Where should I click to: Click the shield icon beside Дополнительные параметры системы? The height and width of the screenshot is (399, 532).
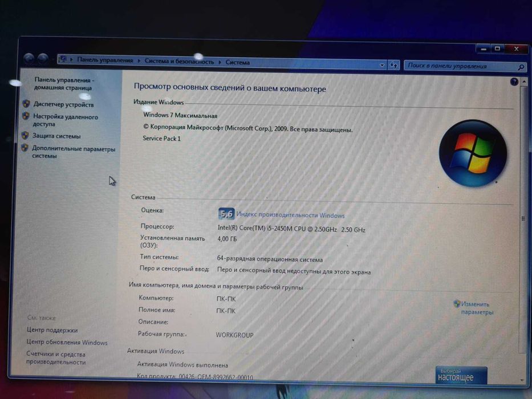click(x=25, y=148)
